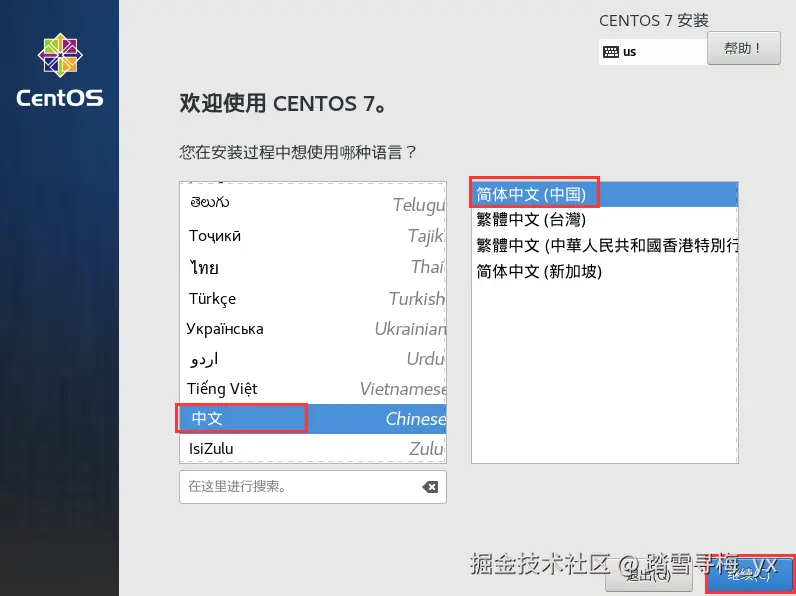
Task: Choose 简体中文 (新加坡) locale
Action: coord(605,271)
